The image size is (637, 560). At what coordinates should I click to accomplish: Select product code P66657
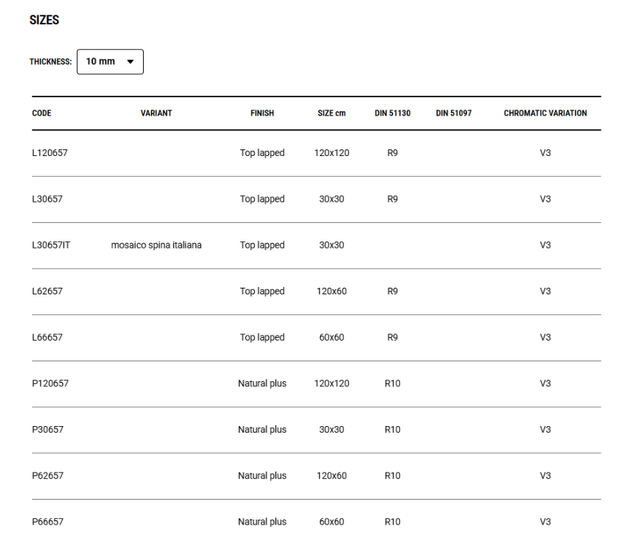tap(47, 521)
